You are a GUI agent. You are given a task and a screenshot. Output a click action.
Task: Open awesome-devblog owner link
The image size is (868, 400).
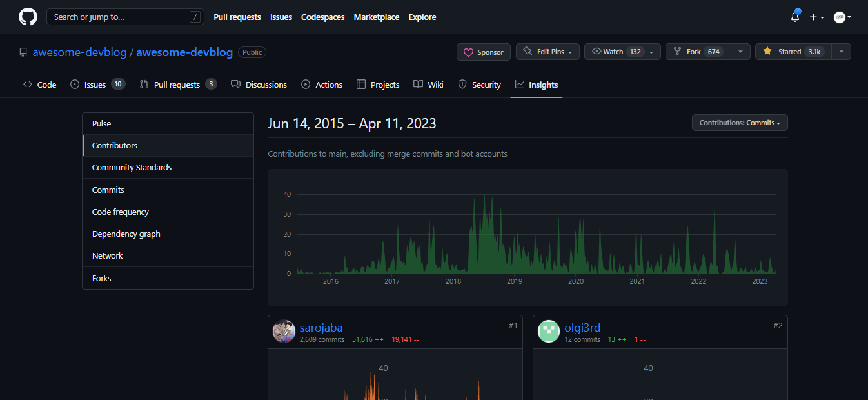tap(79, 52)
